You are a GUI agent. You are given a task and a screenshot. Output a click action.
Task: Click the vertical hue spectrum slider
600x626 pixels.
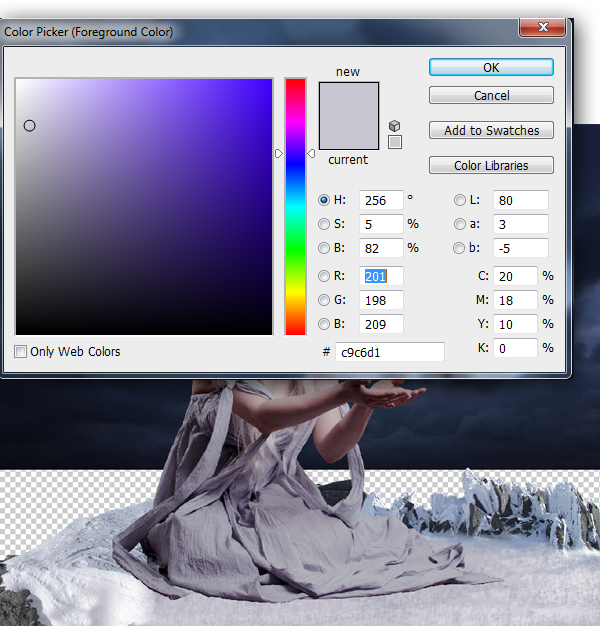(295, 206)
